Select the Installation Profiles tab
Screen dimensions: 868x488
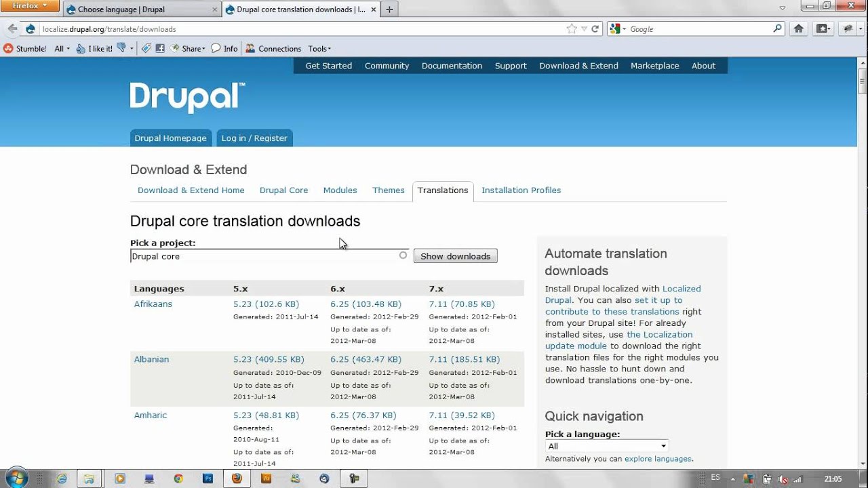[x=521, y=190]
